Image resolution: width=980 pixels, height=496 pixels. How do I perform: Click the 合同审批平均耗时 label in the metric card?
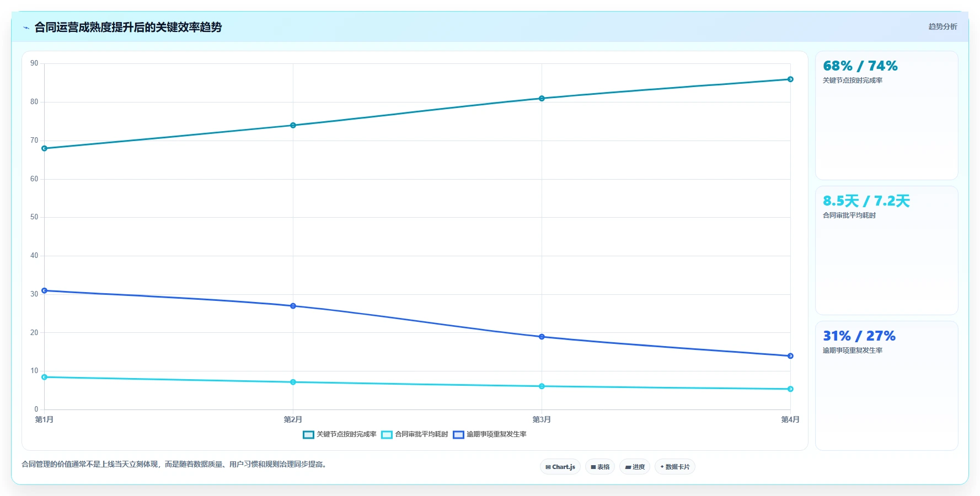[849, 215]
